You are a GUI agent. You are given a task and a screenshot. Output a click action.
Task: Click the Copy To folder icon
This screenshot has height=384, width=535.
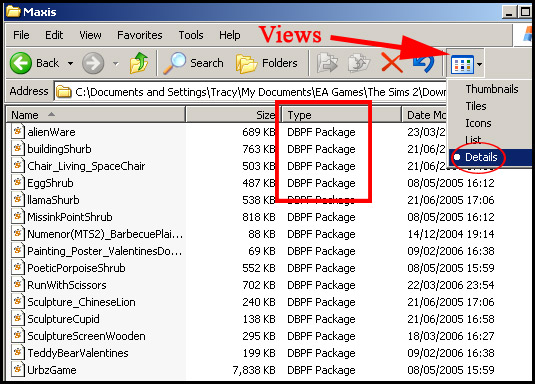[359, 63]
